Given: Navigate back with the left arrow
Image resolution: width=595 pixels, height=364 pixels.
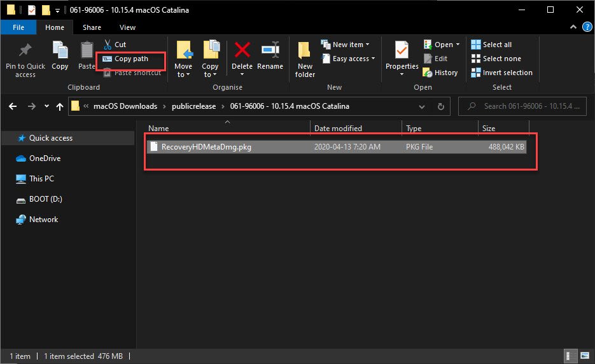Looking at the screenshot, I should pyautogui.click(x=13, y=106).
